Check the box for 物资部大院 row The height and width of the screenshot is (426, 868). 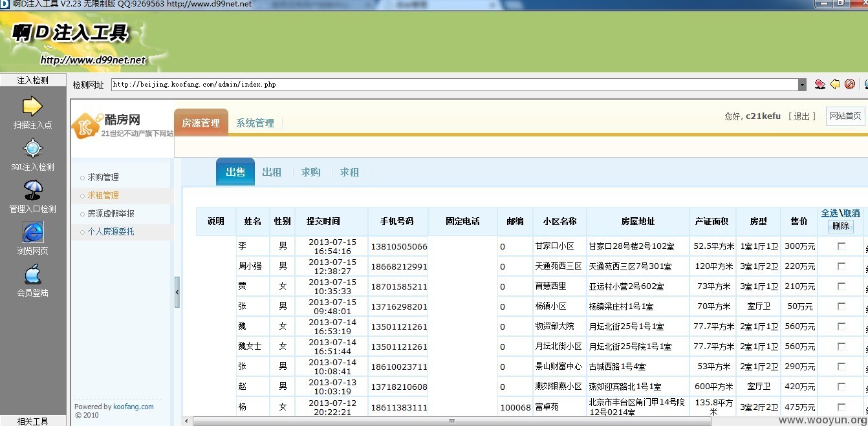coord(841,326)
